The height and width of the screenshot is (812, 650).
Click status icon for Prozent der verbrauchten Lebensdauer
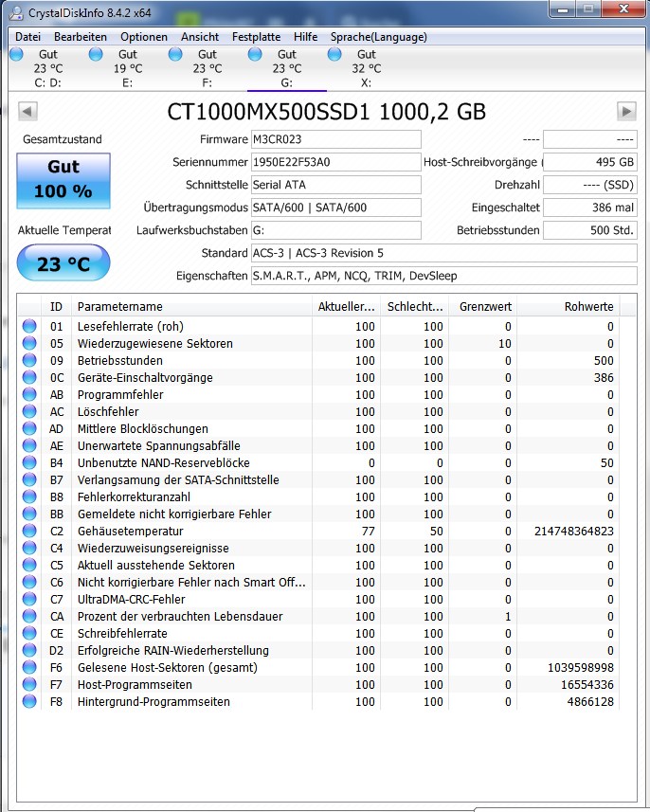29,617
